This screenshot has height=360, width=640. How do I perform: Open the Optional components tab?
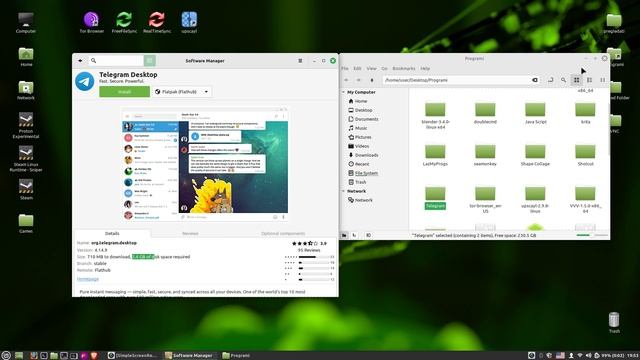click(283, 233)
